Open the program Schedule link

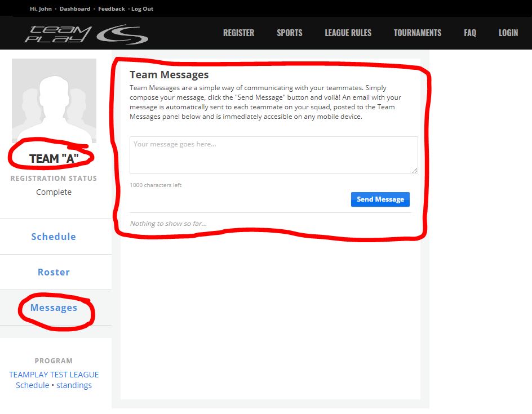coord(32,385)
